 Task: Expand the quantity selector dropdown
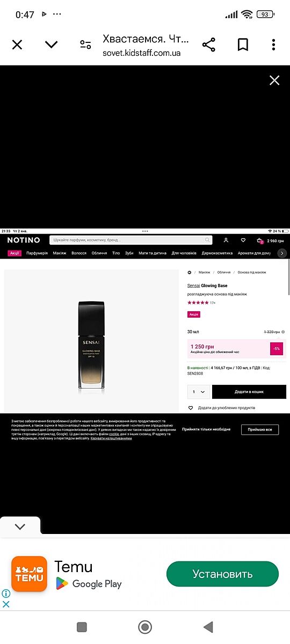point(198,392)
